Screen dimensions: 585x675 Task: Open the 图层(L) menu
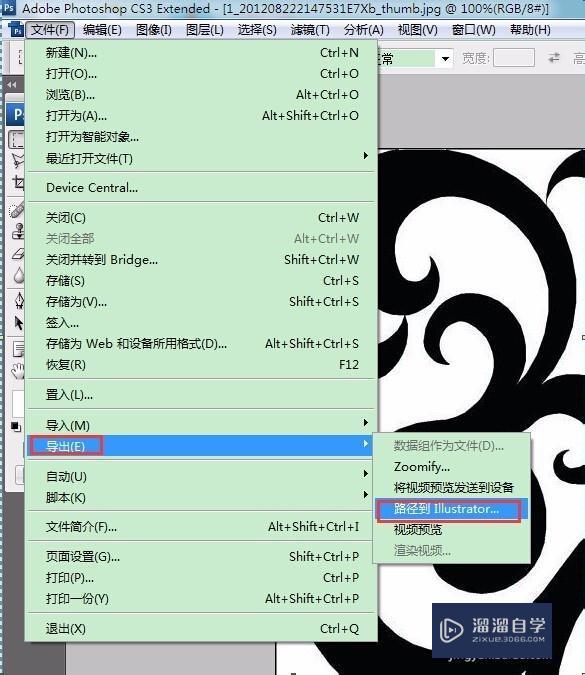click(x=205, y=30)
